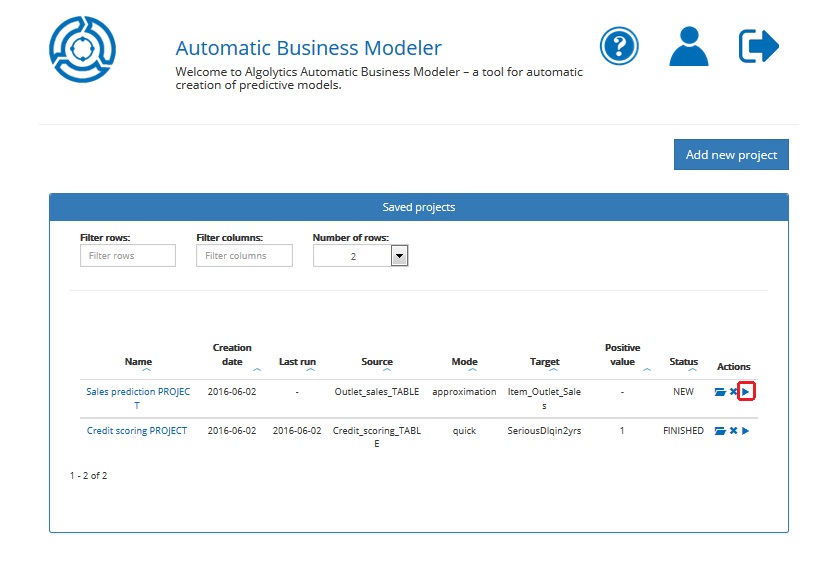Screen dimensions: 831x577
Task: Focus the Filter columns input field
Action: [x=244, y=256]
